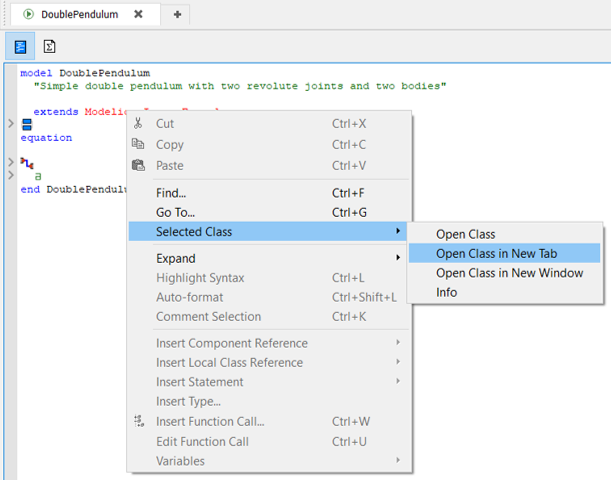This screenshot has height=480, width=611.
Task: Add a new tab with plus button
Action: [x=177, y=14]
